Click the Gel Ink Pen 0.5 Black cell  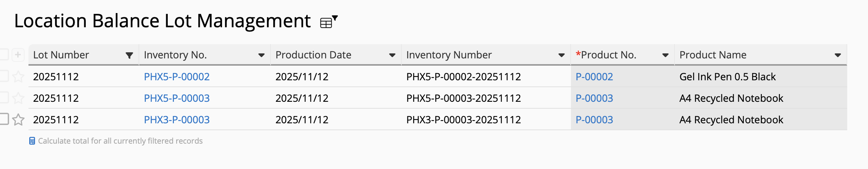[x=727, y=77]
